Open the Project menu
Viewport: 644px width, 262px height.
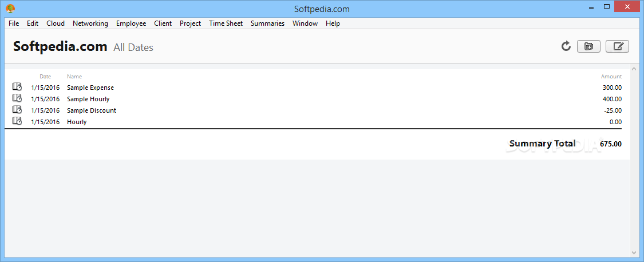tap(190, 23)
